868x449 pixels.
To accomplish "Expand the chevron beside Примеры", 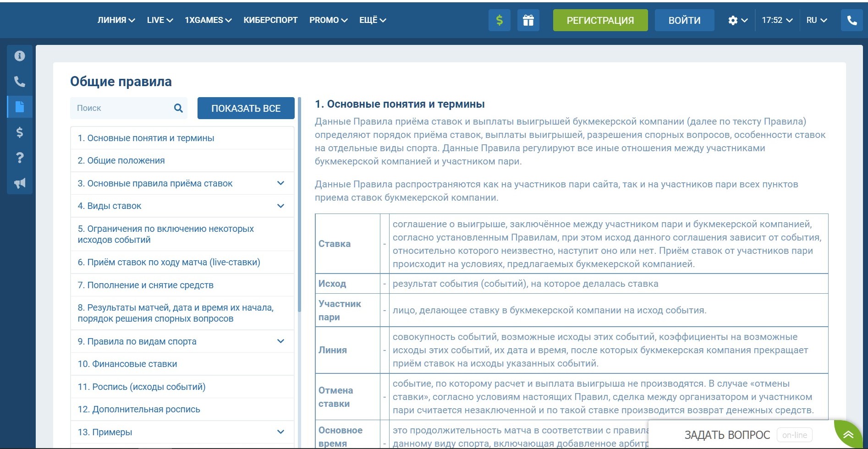I will tap(281, 432).
